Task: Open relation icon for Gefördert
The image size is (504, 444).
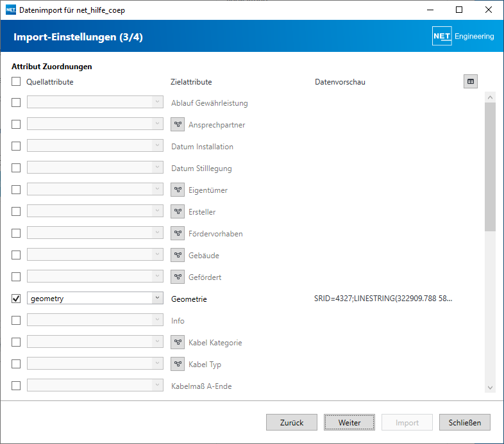Action: click(178, 277)
